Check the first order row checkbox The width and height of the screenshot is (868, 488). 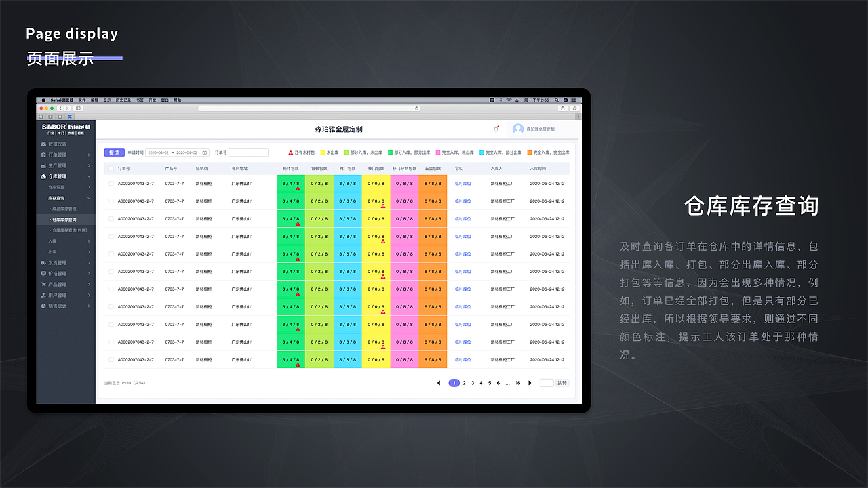coord(111,183)
